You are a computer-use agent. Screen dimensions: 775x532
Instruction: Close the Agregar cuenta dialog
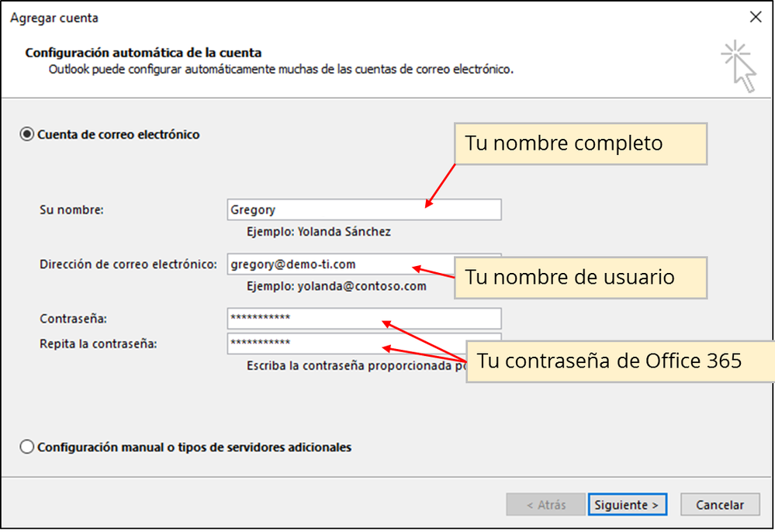pos(755,17)
